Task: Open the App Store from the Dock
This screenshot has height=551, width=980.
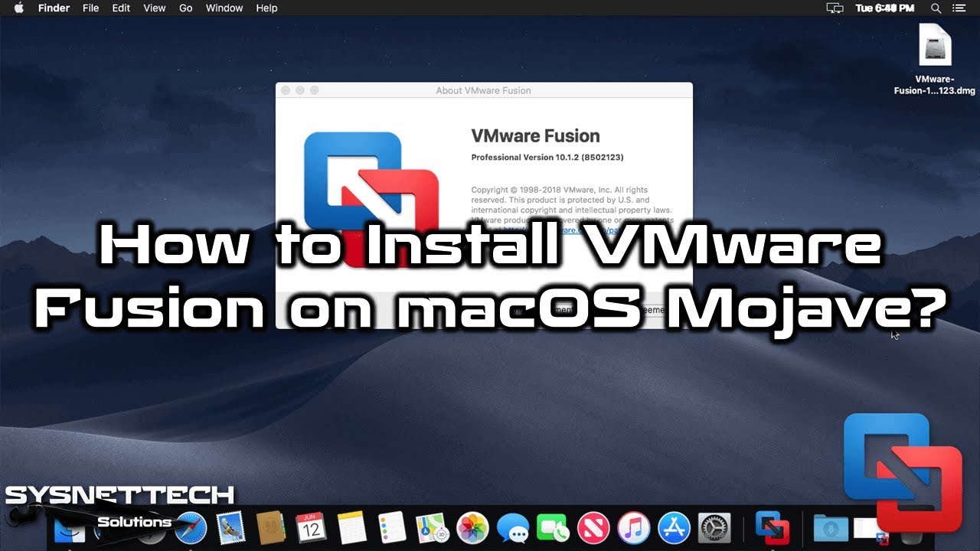Action: 674,528
